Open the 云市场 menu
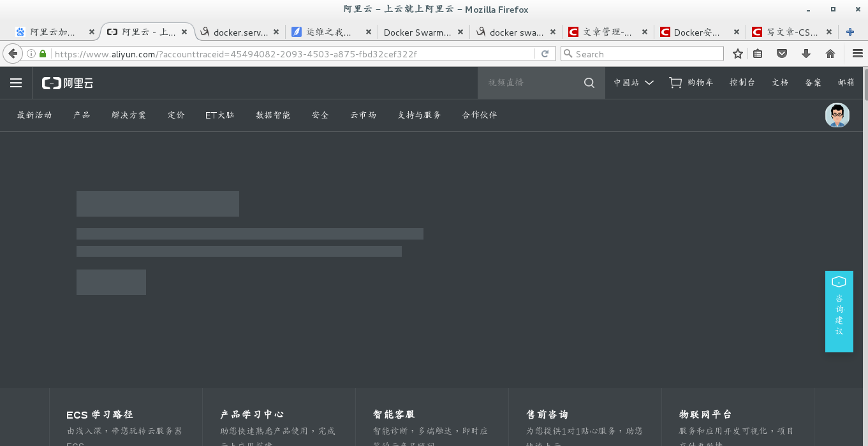The width and height of the screenshot is (868, 446). [363, 115]
